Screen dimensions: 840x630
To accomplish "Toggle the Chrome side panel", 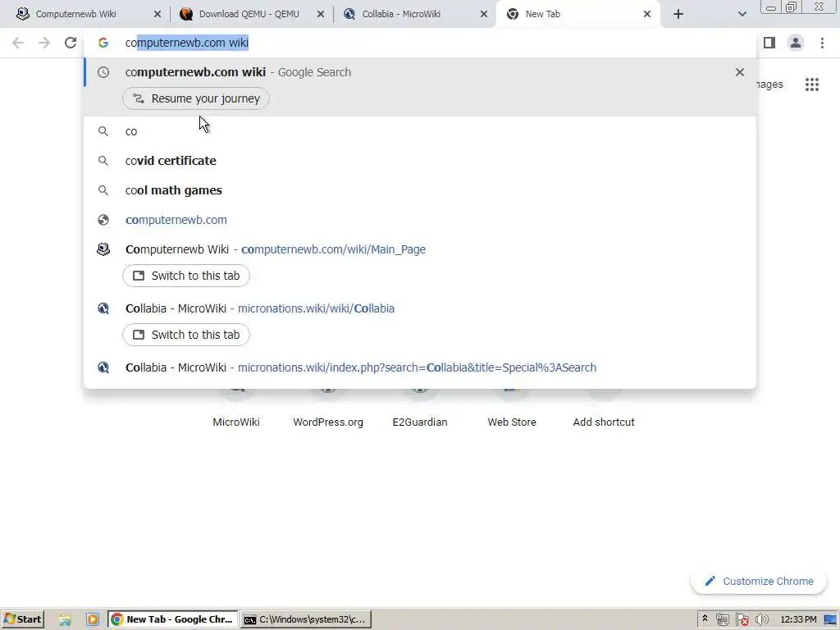I will 769,43.
